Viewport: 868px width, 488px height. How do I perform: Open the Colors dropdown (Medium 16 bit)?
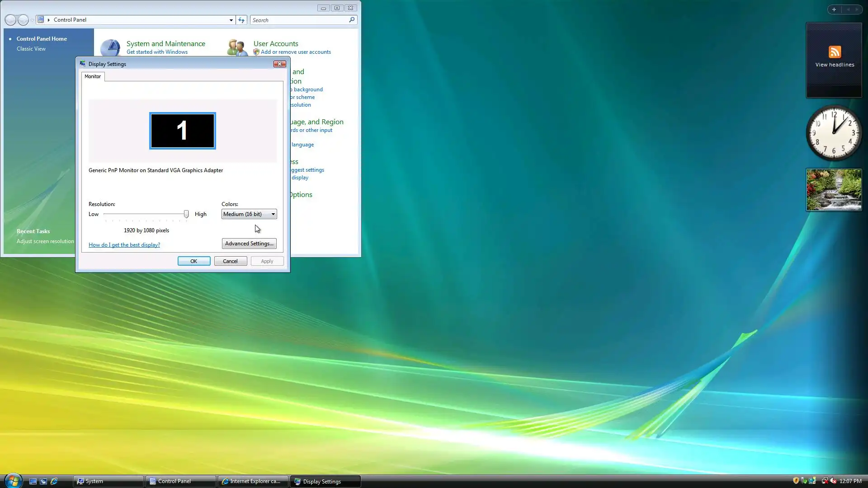pyautogui.click(x=249, y=214)
